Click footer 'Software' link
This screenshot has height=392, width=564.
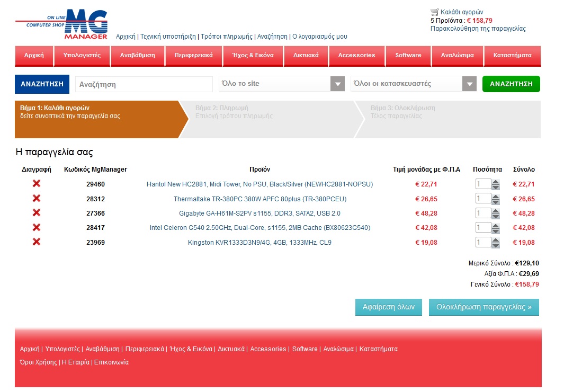[x=305, y=349]
